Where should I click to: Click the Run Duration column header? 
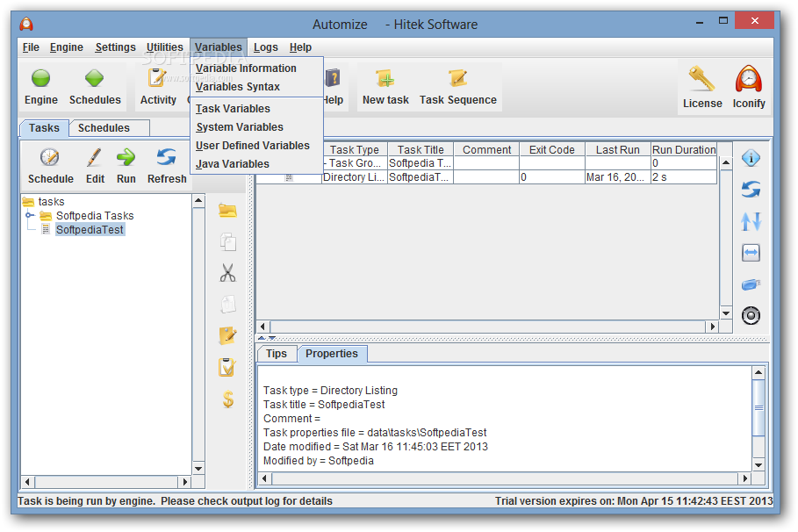[x=684, y=149]
